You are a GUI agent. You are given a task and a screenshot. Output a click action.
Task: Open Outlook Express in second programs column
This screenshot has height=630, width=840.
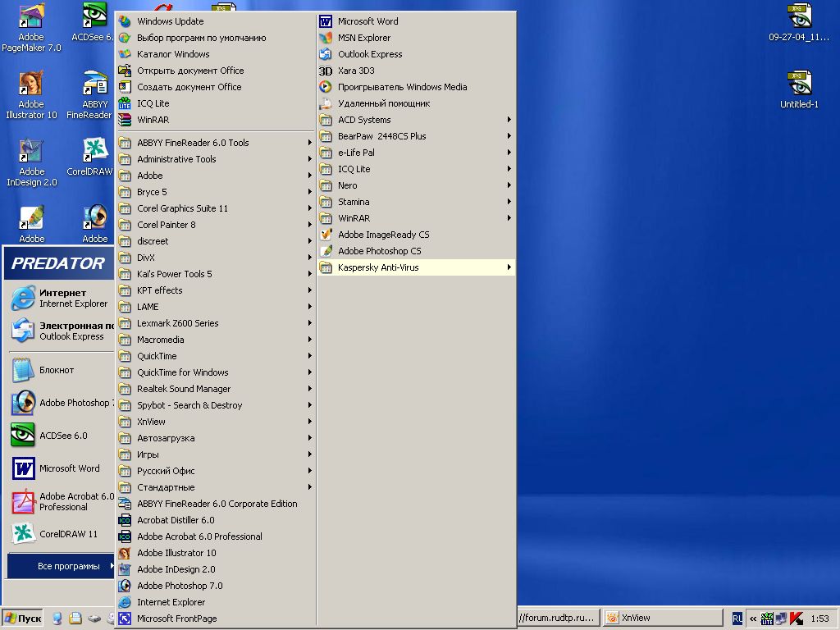point(416,54)
